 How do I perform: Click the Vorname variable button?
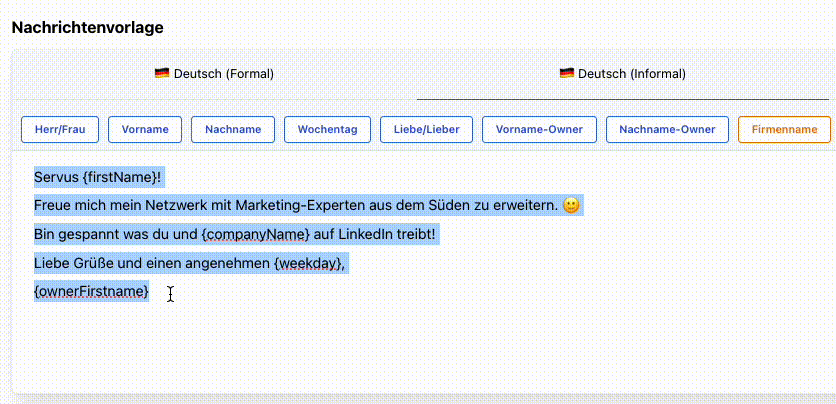(145, 129)
